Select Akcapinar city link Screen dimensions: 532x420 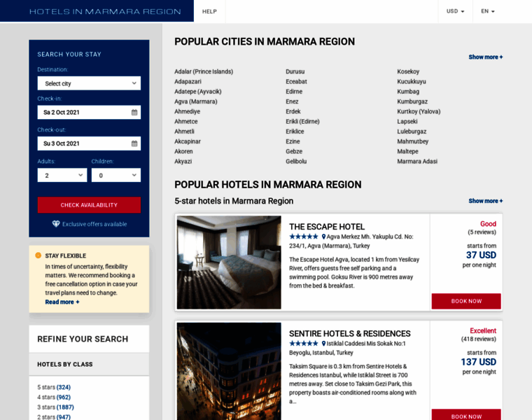[188, 141]
